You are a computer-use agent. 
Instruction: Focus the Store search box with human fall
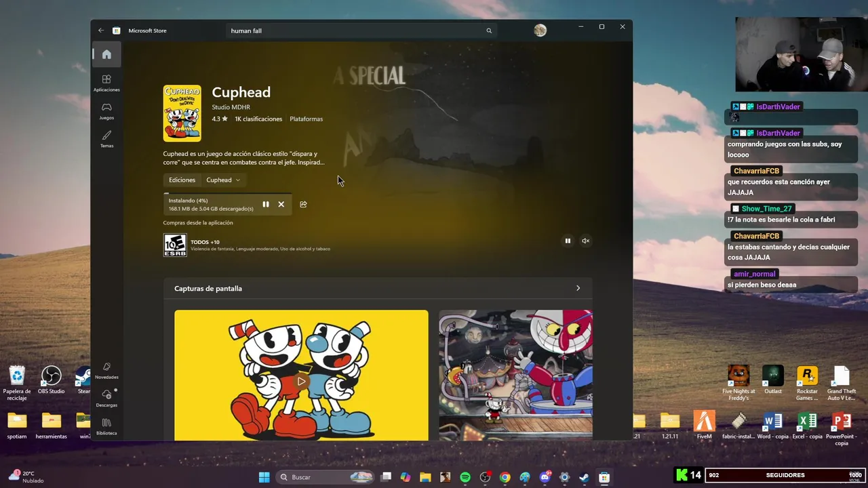pyautogui.click(x=361, y=30)
